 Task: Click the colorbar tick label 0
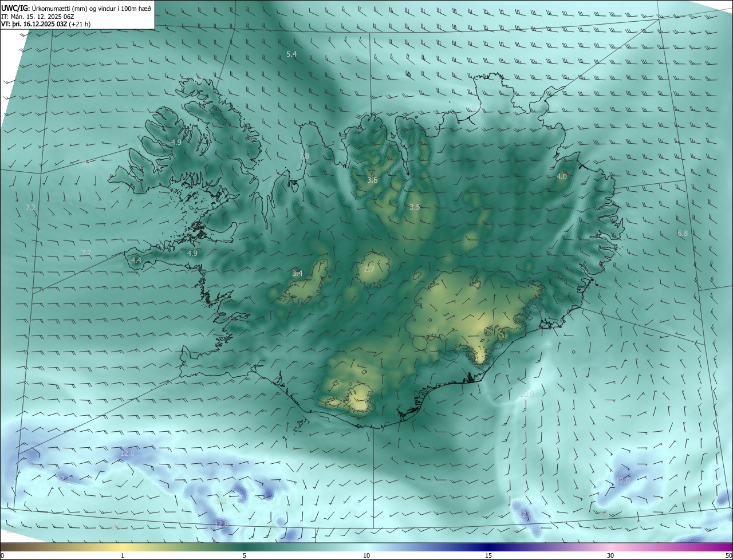pos(2,555)
